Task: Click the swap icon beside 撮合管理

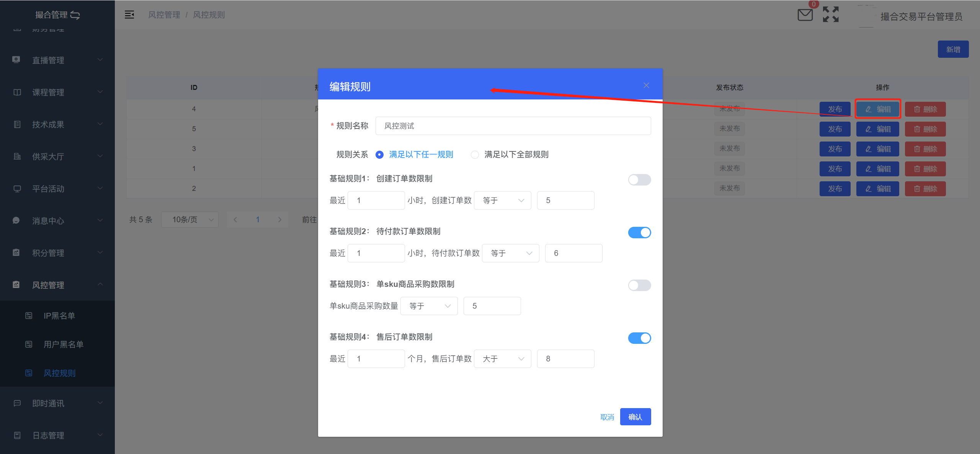Action: [75, 15]
